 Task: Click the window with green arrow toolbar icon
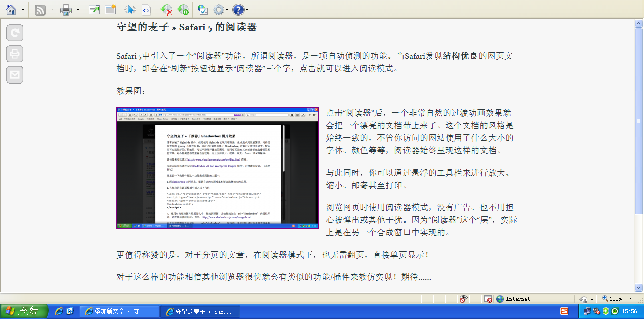pos(94,9)
